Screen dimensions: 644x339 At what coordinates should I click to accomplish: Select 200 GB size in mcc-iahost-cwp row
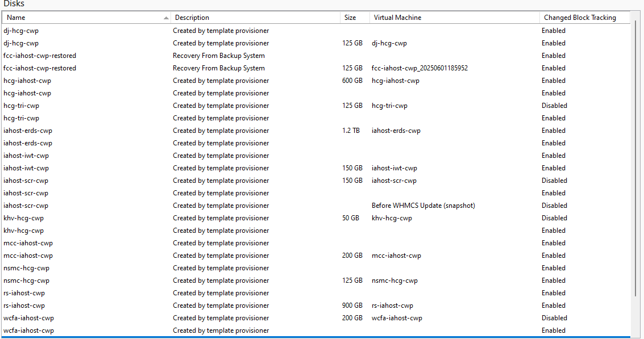352,256
